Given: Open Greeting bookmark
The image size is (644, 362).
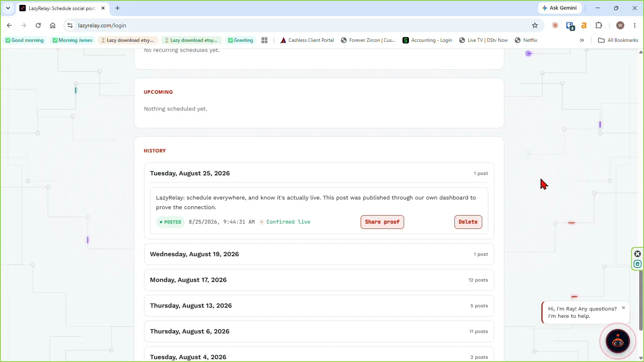Looking at the screenshot, I should pyautogui.click(x=240, y=40).
